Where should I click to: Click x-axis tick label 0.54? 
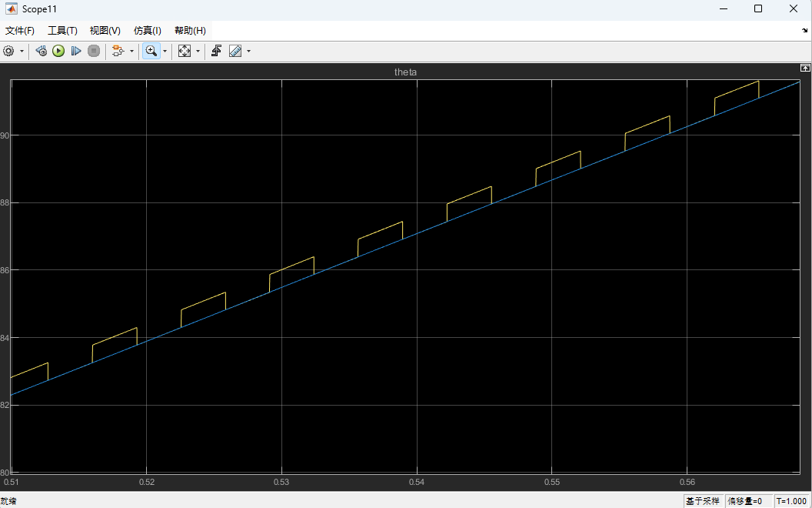click(x=417, y=483)
